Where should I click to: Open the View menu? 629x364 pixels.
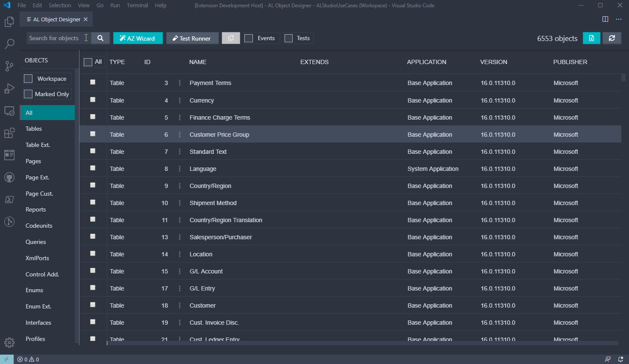(x=84, y=5)
